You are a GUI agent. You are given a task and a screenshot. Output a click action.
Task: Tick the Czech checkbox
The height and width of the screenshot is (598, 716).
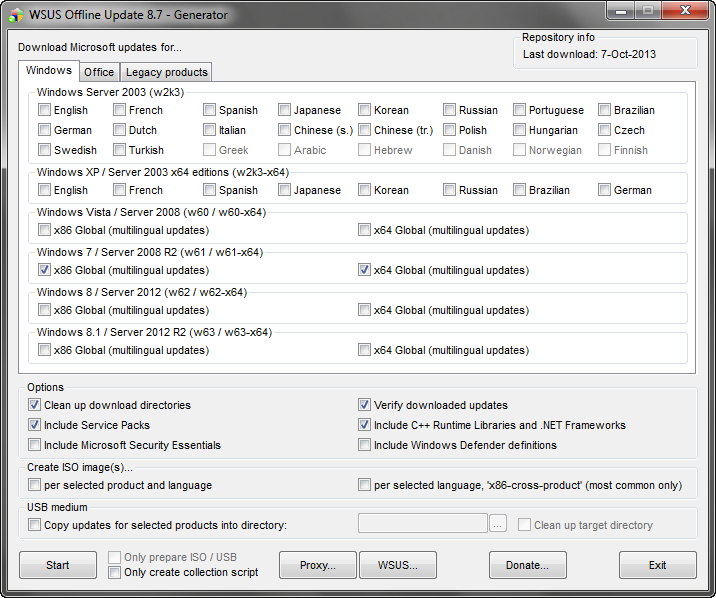click(x=604, y=130)
